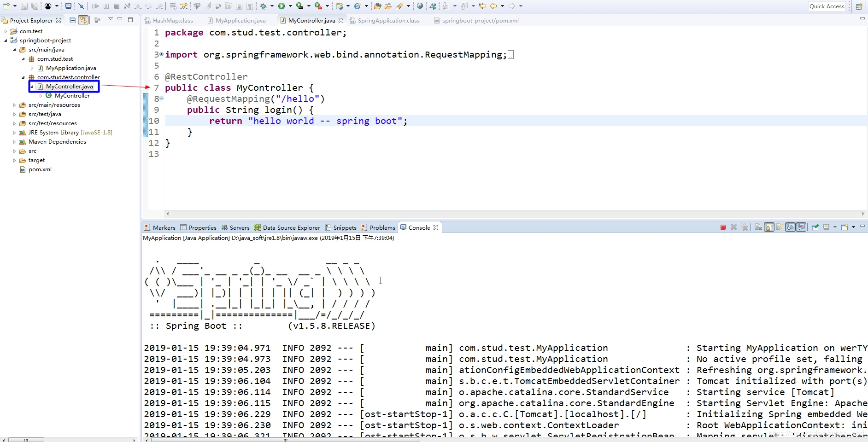This screenshot has height=442, width=868.
Task: Click Back navigation arrow icon
Action: [x=493, y=6]
